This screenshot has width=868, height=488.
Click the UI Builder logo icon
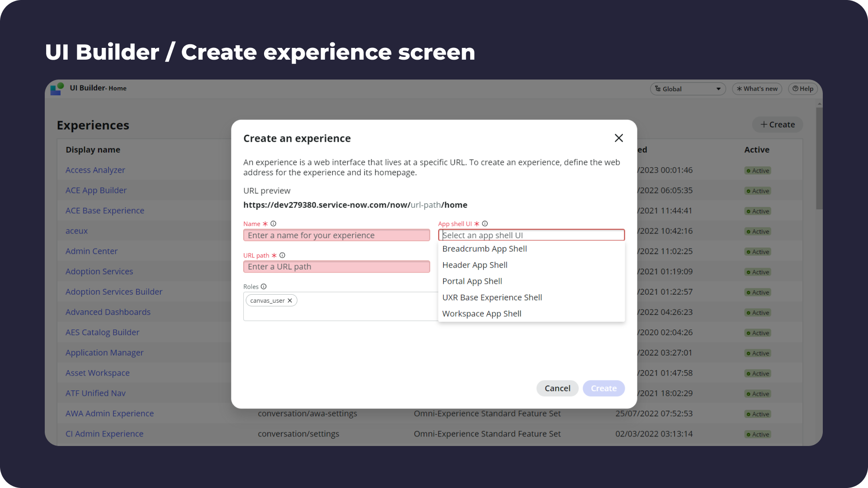(57, 89)
